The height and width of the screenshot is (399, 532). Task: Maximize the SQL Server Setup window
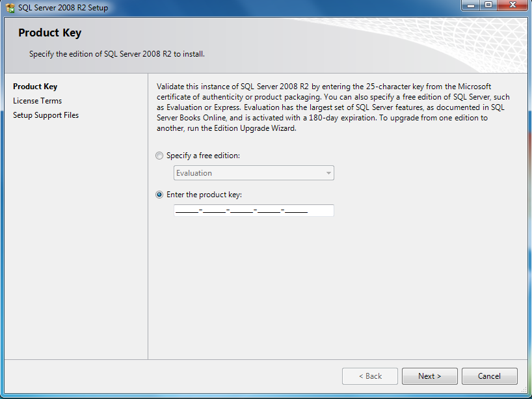488,5
